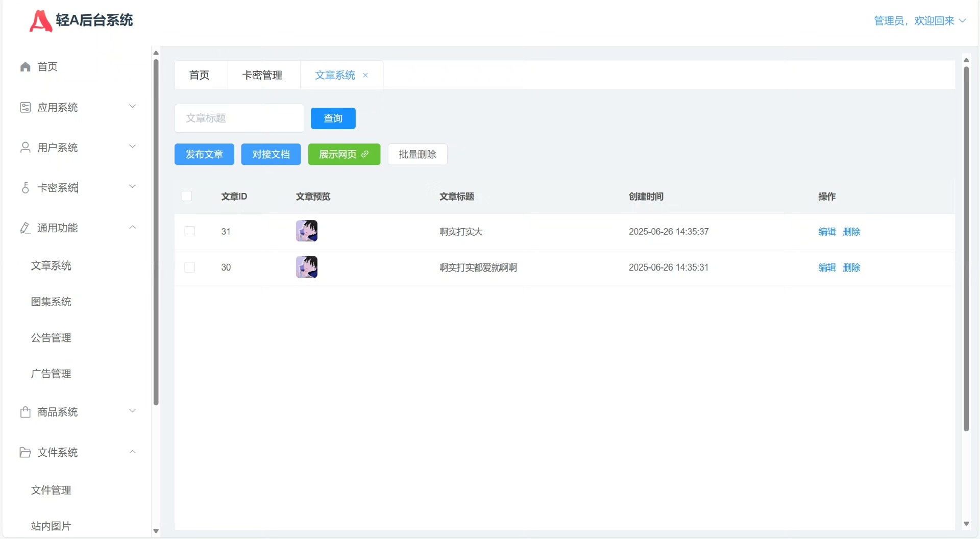Click the 文章标题 search input field
Screen dimensions: 980x539
pos(239,118)
